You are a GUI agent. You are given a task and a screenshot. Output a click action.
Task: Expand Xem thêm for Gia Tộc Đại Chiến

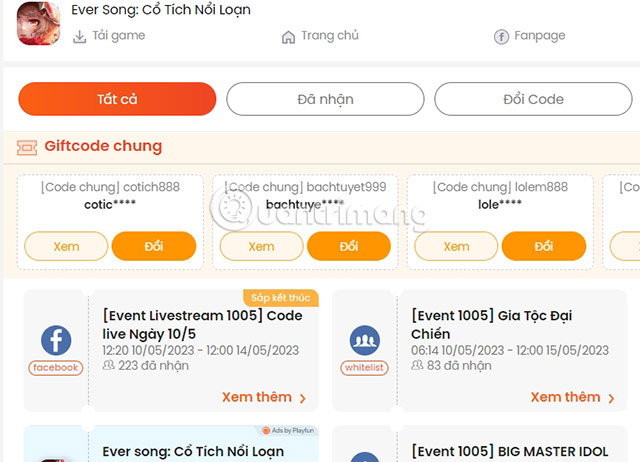coord(572,397)
